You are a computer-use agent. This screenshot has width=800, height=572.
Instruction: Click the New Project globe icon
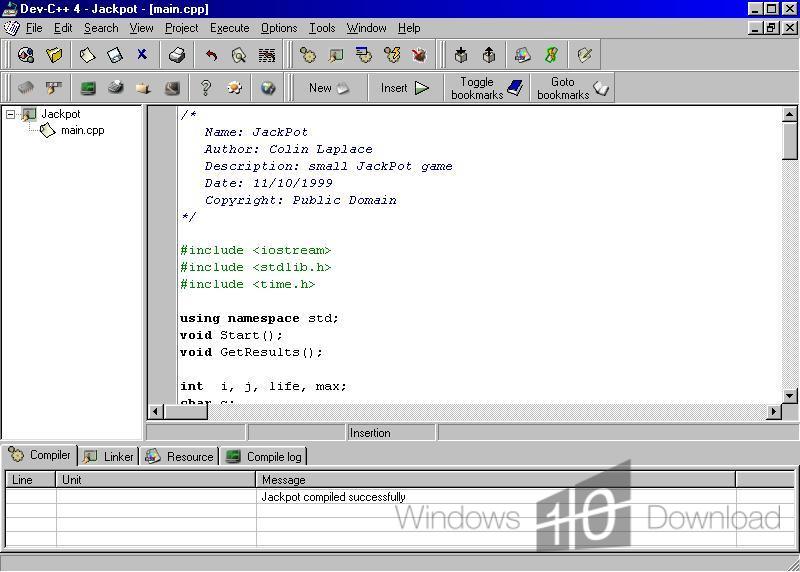(26, 55)
